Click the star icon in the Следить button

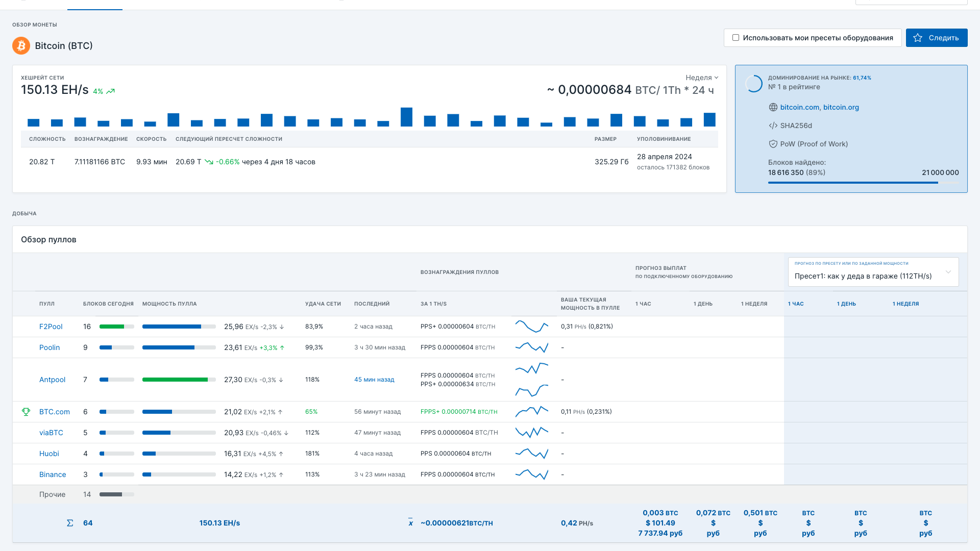click(918, 38)
